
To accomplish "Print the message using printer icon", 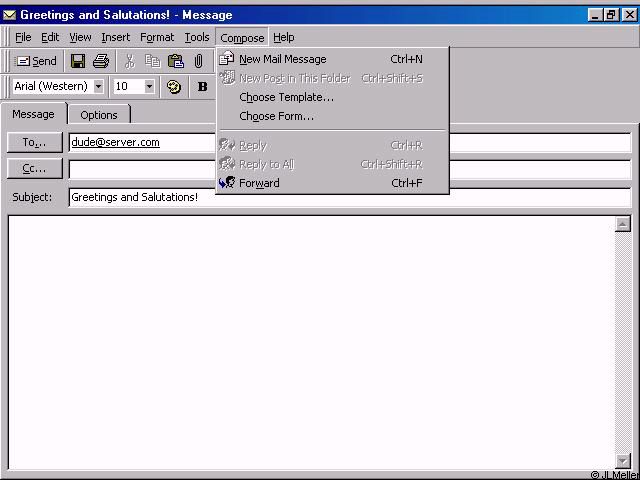I will [101, 61].
